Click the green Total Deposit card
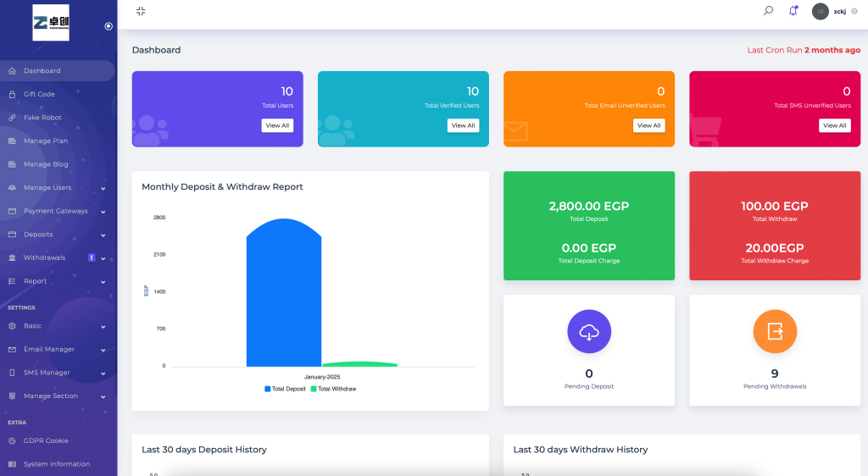Viewport: 868px width, 476px height. (589, 225)
